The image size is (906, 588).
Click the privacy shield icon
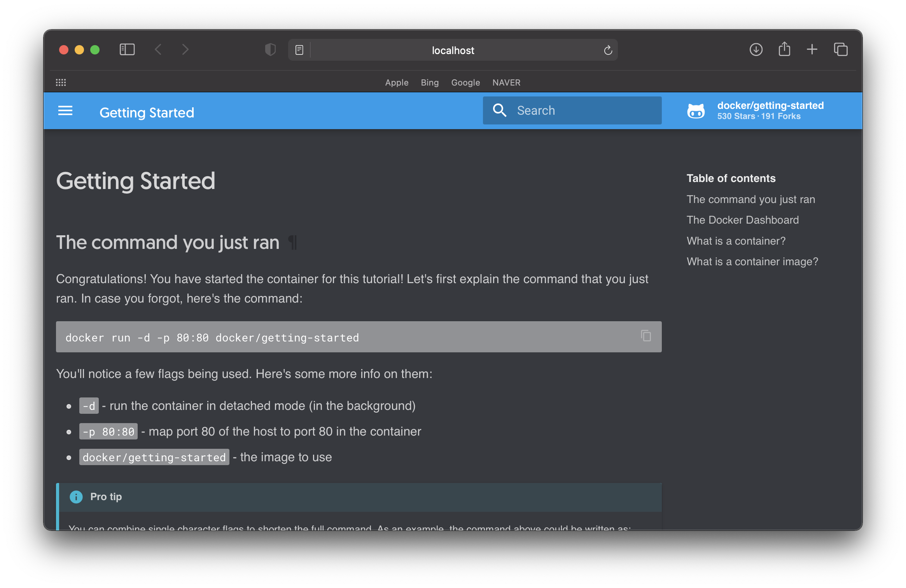pyautogui.click(x=270, y=50)
